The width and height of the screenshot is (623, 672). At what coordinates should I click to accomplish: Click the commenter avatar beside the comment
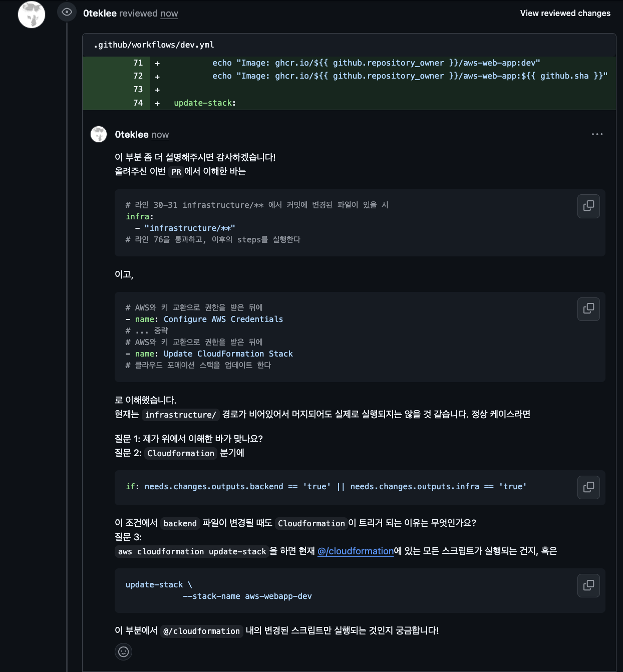coord(99,134)
